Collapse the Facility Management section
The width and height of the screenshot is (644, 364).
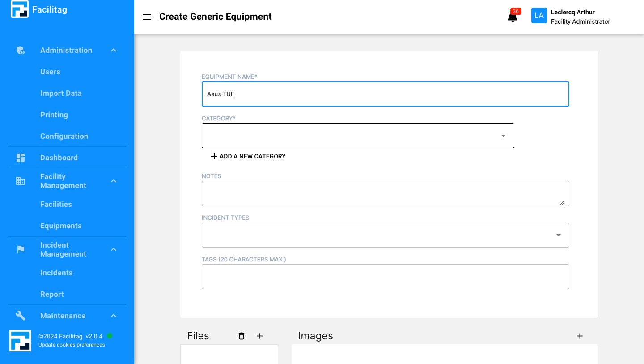pos(114,181)
